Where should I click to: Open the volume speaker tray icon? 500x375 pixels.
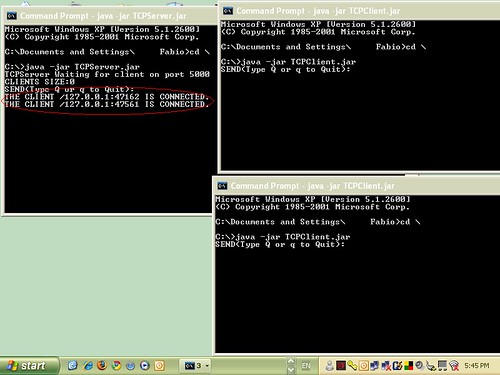420,366
